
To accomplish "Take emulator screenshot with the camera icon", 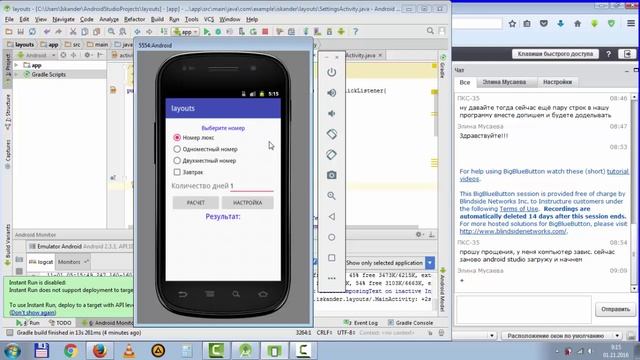I will pos(331,175).
